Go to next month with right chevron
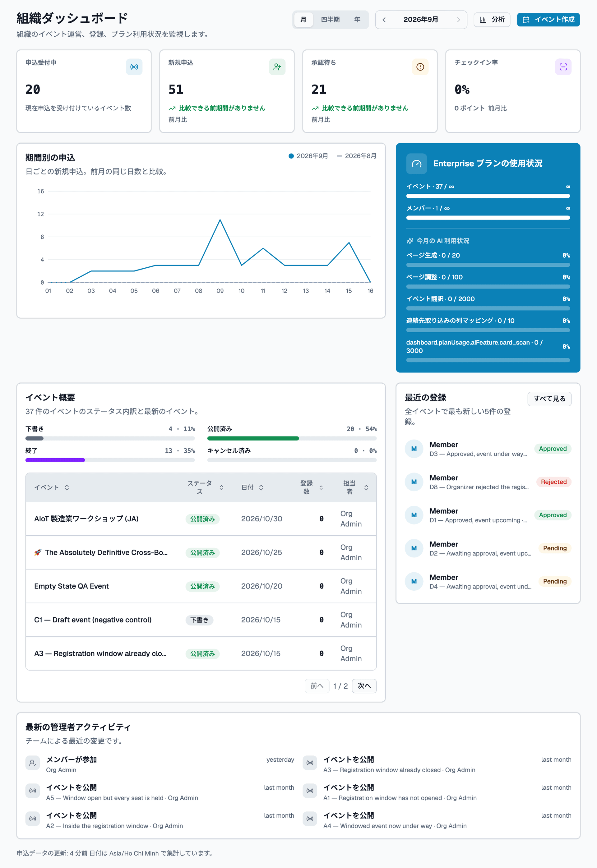The height and width of the screenshot is (868, 597). (458, 20)
